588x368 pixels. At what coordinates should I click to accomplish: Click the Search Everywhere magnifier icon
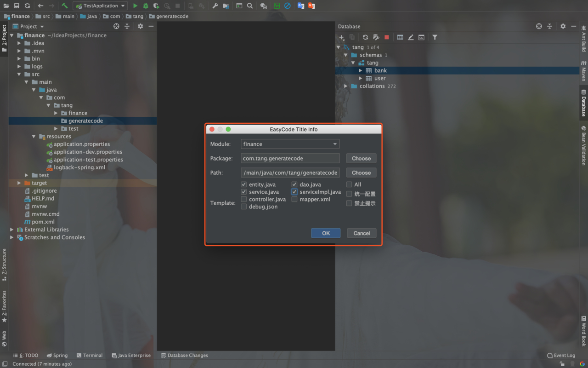250,6
